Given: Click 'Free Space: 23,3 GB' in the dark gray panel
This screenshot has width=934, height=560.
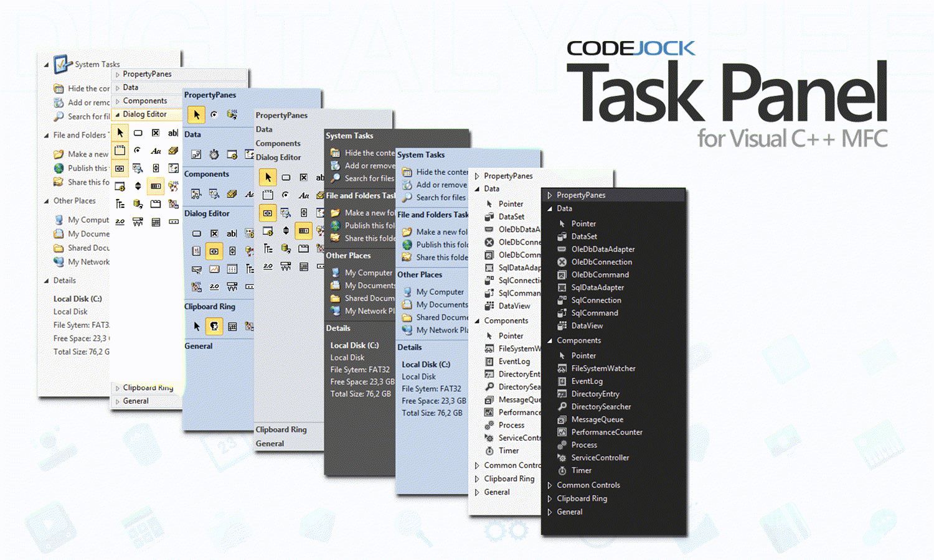Looking at the screenshot, I should point(362,381).
